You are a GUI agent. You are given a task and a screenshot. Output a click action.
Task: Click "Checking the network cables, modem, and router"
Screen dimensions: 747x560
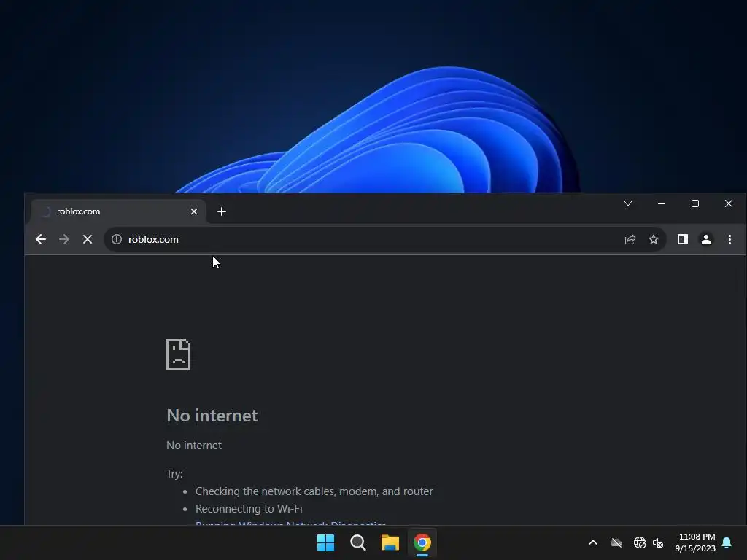pyautogui.click(x=314, y=491)
